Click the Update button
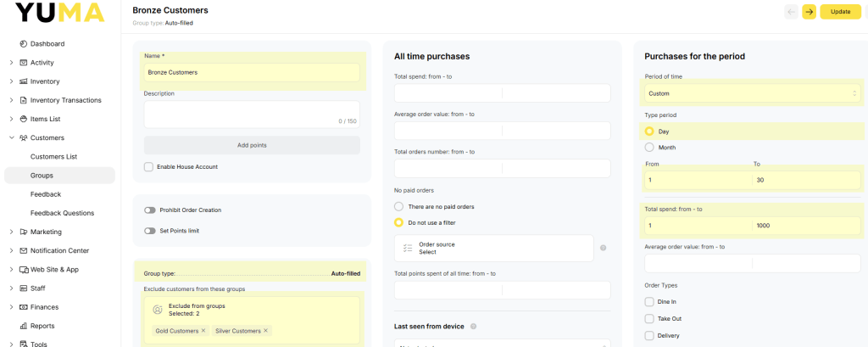The height and width of the screenshot is (347, 868). click(840, 12)
